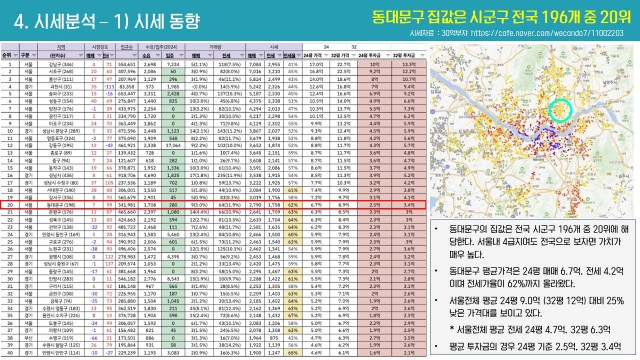Image resolution: width=640 pixels, height=360 pixels.
Task: Select the 성남시 분당구 (289) cell
Action: [61, 131]
